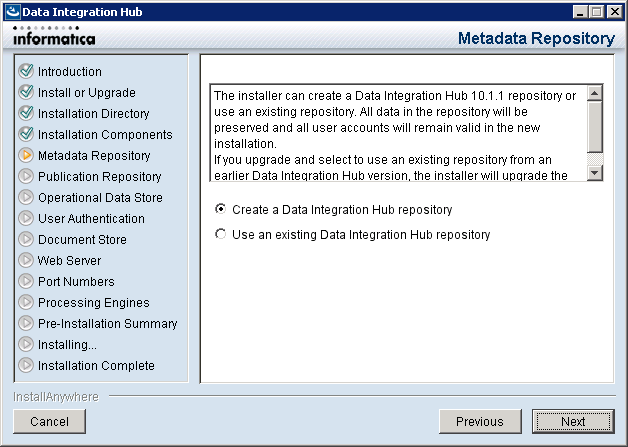Go back with the Previous button

click(480, 421)
